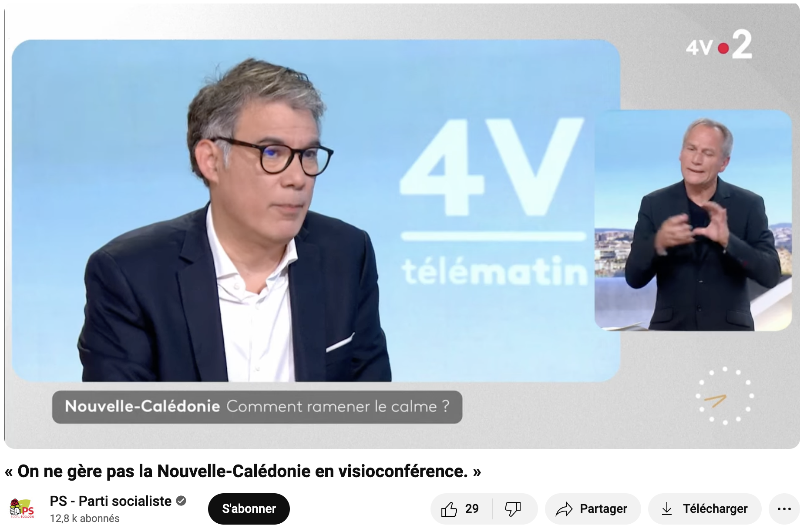This screenshot has width=807, height=532.
Task: Dislike the video with thumbs-down icon
Action: (513, 509)
